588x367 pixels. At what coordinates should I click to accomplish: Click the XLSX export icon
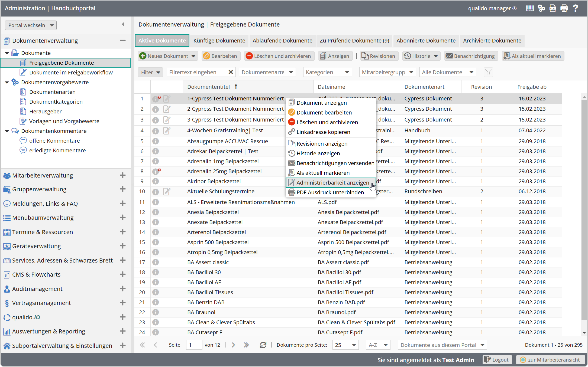click(553, 8)
